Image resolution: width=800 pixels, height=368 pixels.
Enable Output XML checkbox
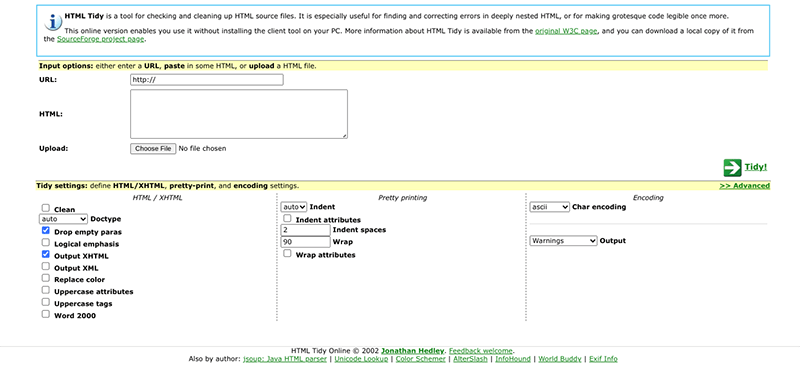tap(46, 266)
